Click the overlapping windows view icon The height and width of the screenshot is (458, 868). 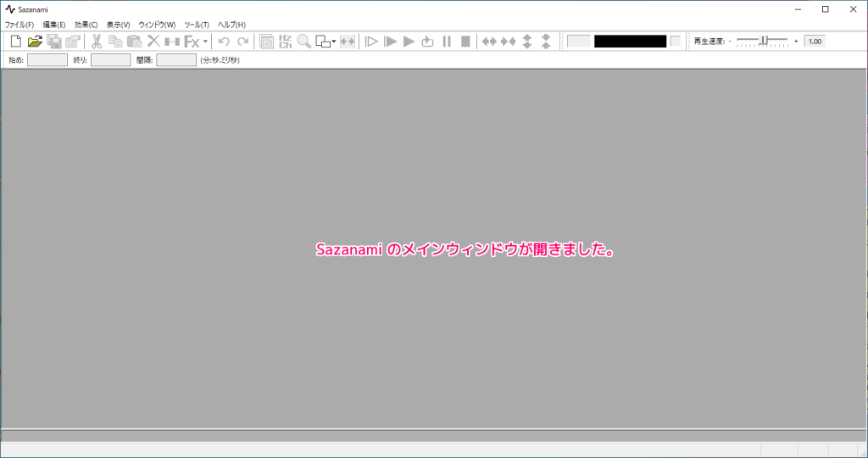(x=323, y=42)
